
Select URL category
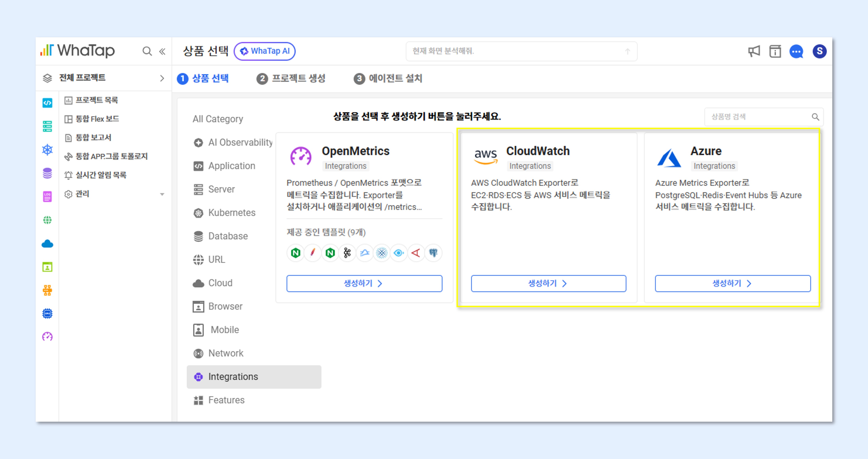pyautogui.click(x=209, y=260)
